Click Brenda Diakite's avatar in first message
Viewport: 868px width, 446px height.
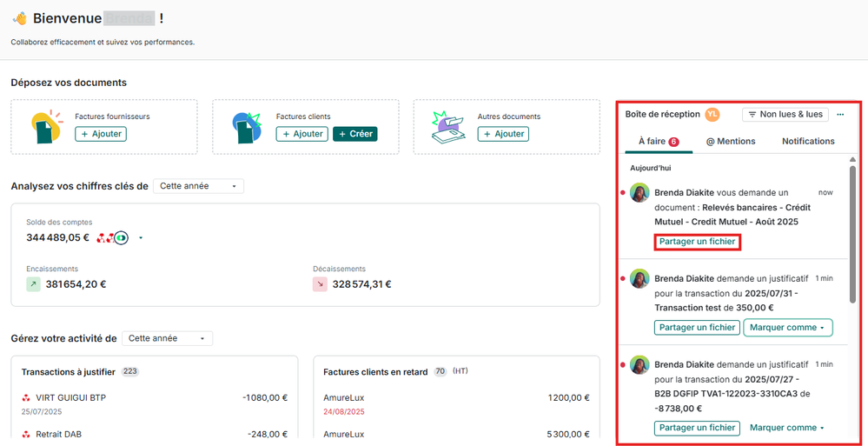click(x=641, y=193)
